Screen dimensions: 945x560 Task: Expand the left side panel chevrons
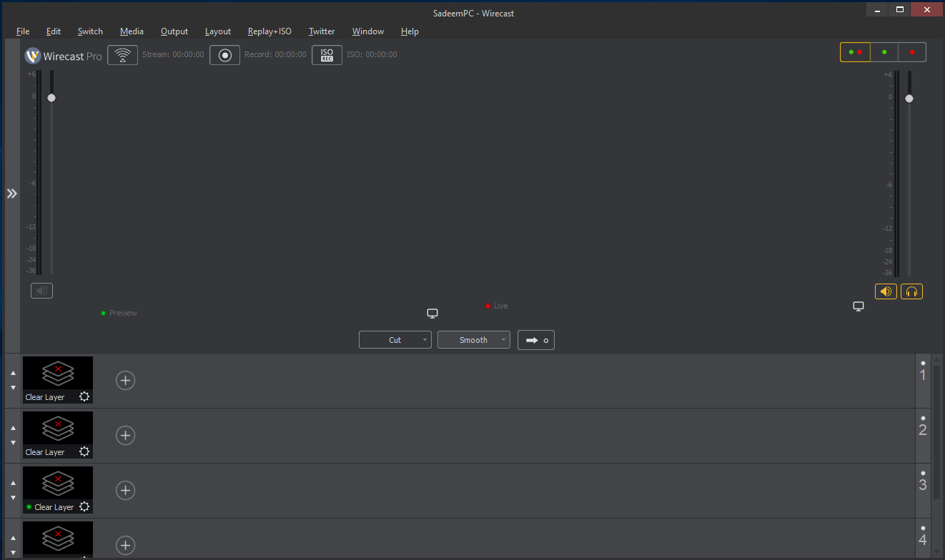(x=11, y=194)
